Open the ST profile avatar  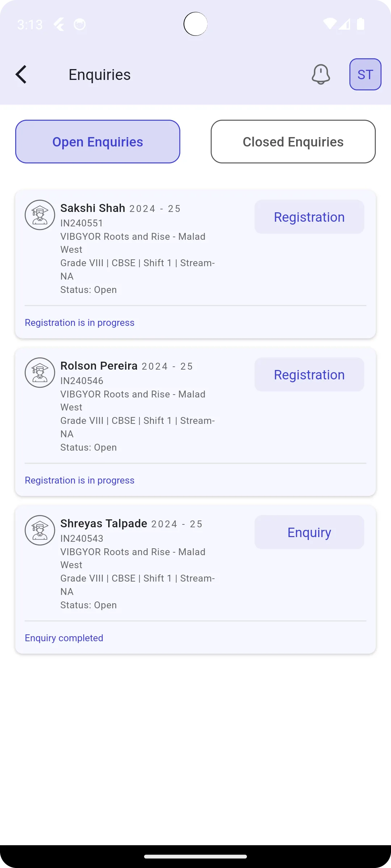pos(365,75)
